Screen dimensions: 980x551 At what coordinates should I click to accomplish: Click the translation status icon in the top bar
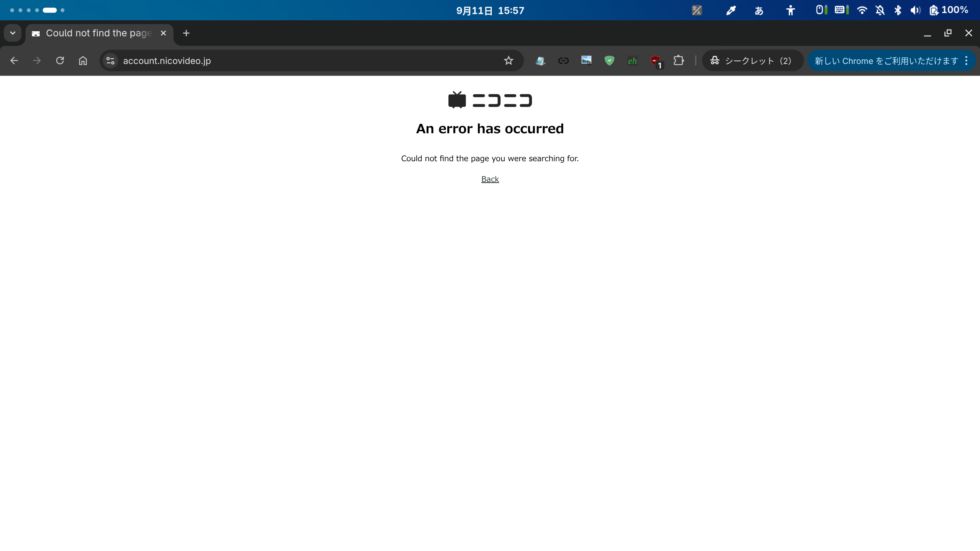coord(697,10)
